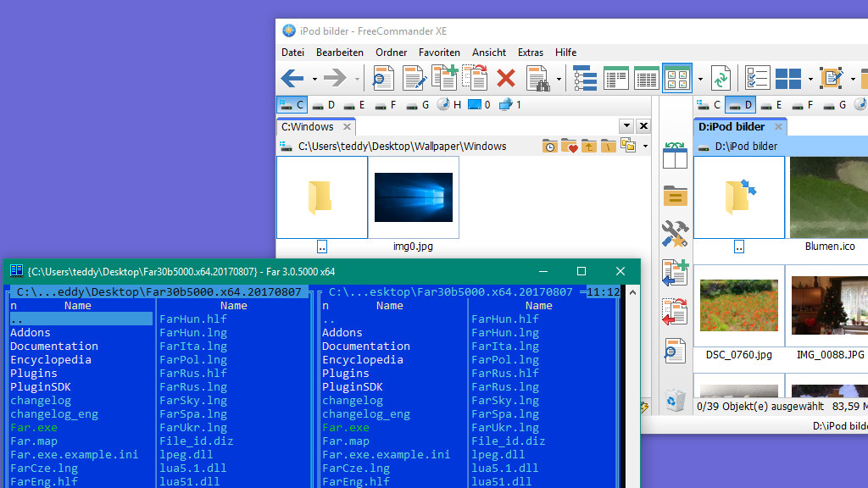
Task: Open file search with the binoculars icon
Action: (x=537, y=78)
